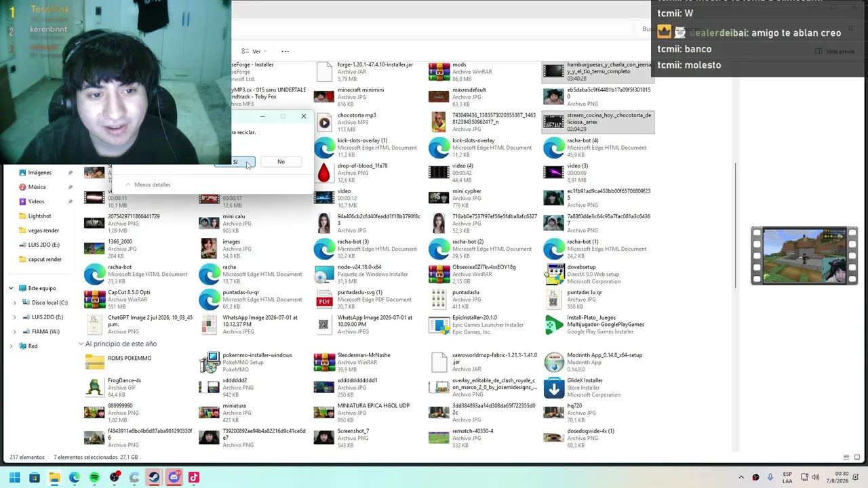This screenshot has height=488, width=868.
Task: Select the 'hq720' file name
Action: pyautogui.click(x=574, y=406)
